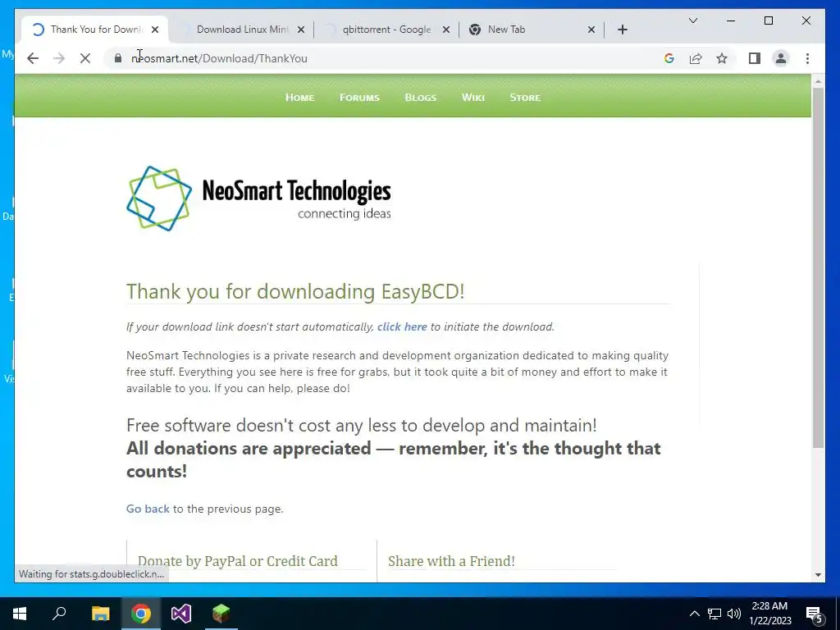The image size is (840, 630).
Task: Open File Explorer from the taskbar
Action: pos(100,614)
